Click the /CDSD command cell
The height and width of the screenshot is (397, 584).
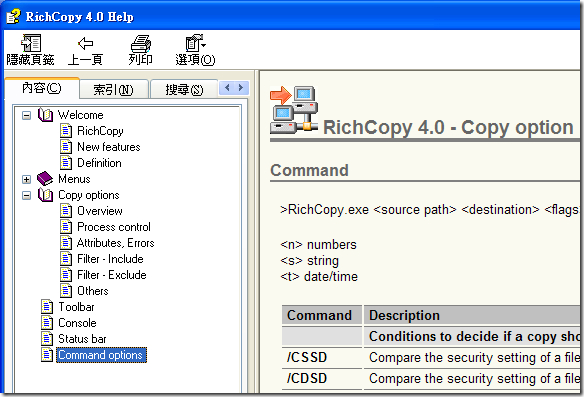[322, 379]
